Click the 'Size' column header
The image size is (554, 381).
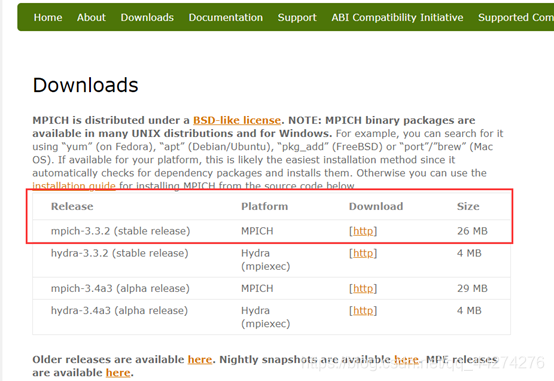(x=468, y=206)
